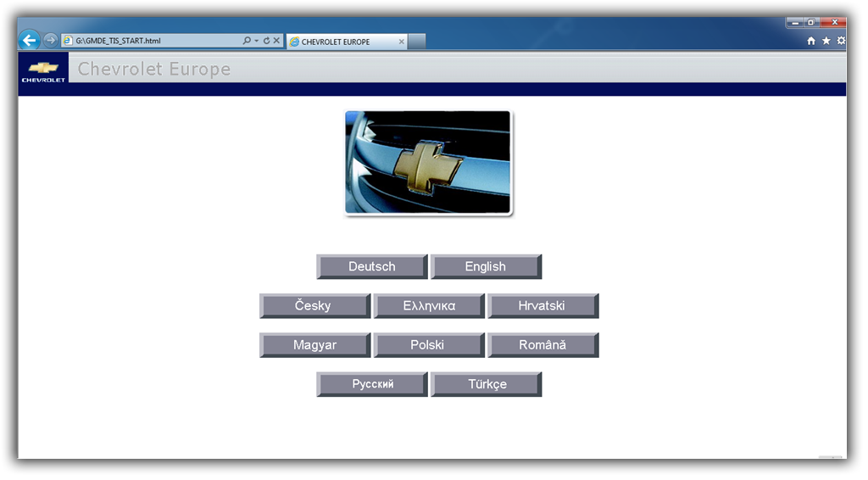Select Česky language button
The height and width of the screenshot is (480, 868).
(314, 305)
